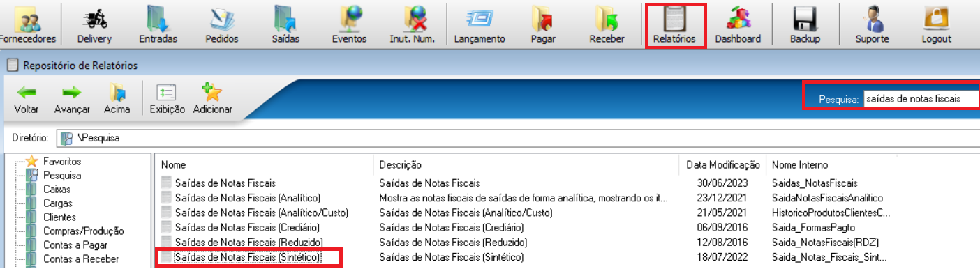Open the Delivery module
This screenshot has width=980, height=269.
(94, 25)
